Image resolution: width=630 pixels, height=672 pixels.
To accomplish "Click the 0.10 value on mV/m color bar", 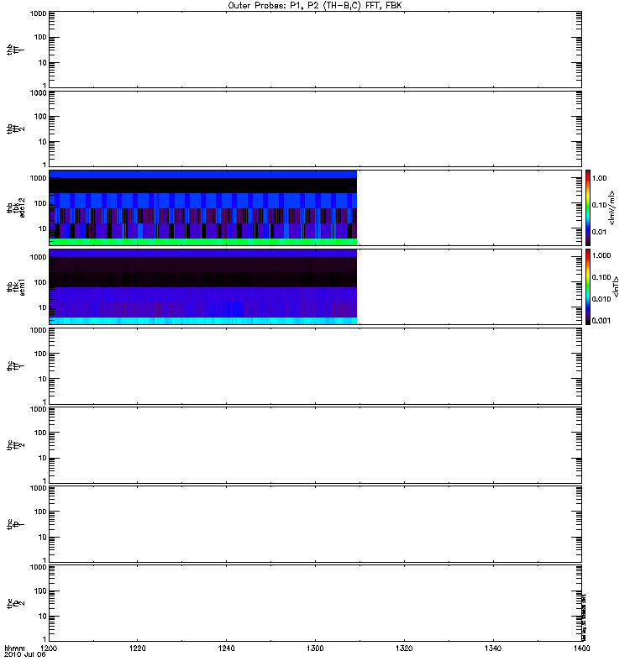I will pyautogui.click(x=599, y=205).
